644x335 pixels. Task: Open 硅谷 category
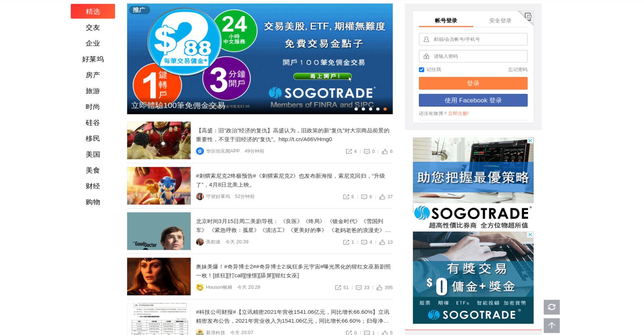click(93, 123)
